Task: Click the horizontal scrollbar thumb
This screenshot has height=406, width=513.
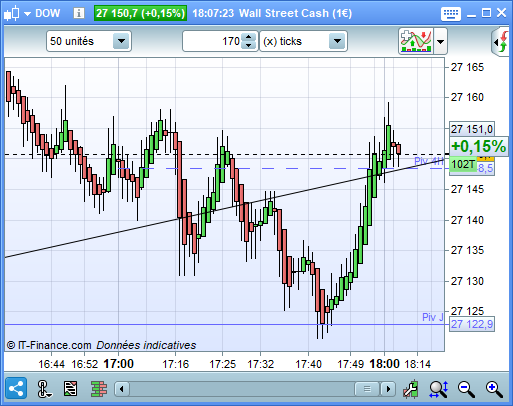Action: pos(367,389)
